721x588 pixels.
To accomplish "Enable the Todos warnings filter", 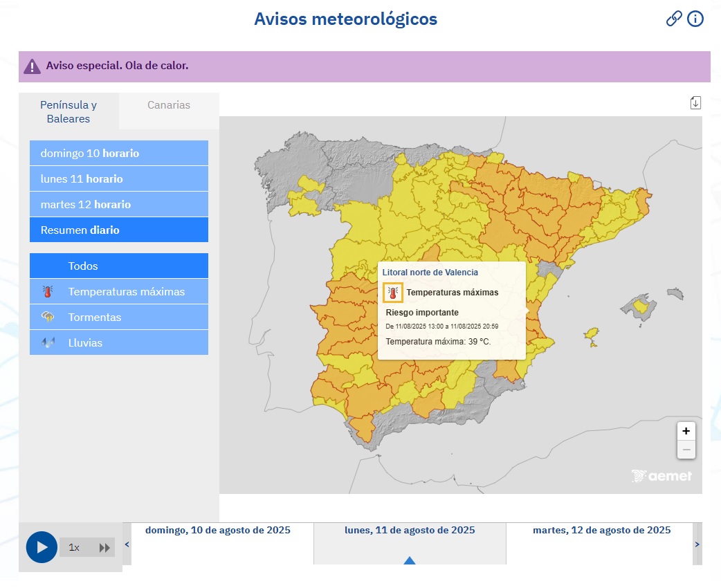I will point(118,266).
